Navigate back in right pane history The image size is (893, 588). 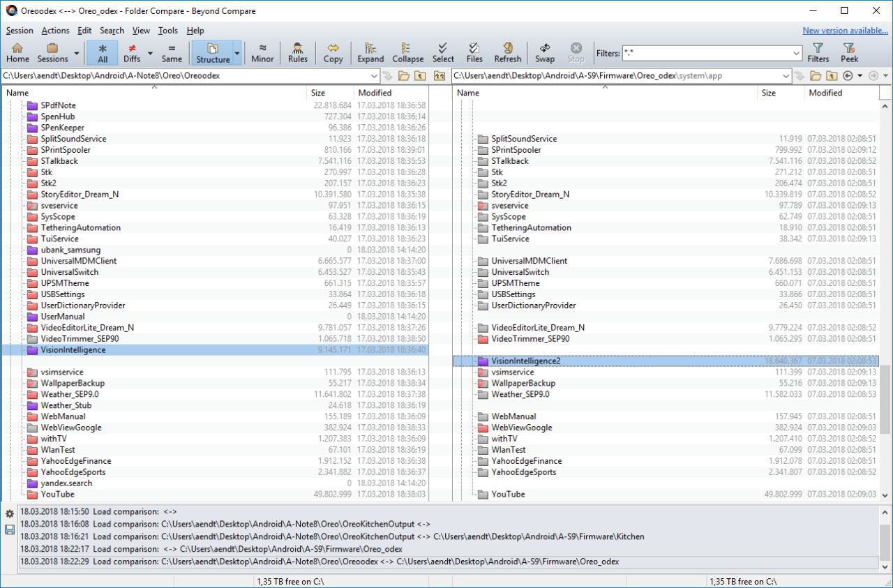[x=848, y=75]
